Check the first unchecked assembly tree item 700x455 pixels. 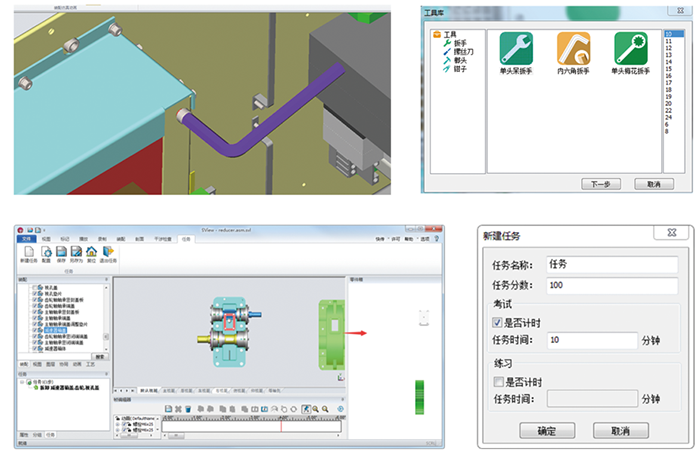(35, 288)
